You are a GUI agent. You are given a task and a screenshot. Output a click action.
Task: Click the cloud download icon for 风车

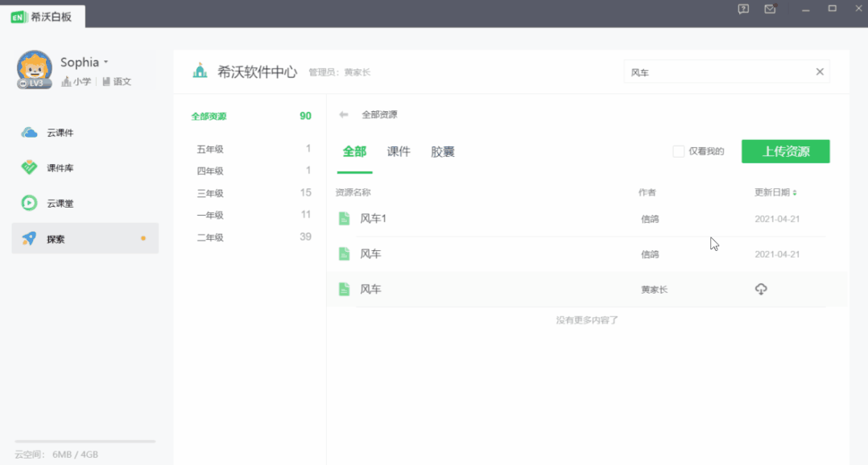click(761, 290)
